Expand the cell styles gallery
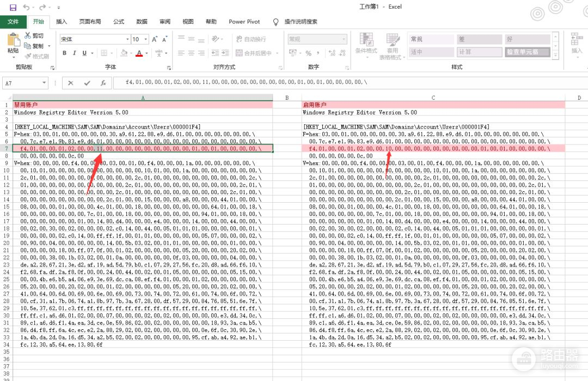The width and height of the screenshot is (588, 381). [556, 56]
